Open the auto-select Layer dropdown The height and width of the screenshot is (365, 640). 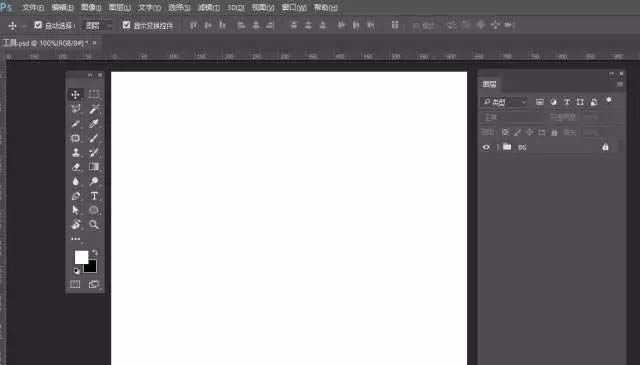(x=98, y=26)
